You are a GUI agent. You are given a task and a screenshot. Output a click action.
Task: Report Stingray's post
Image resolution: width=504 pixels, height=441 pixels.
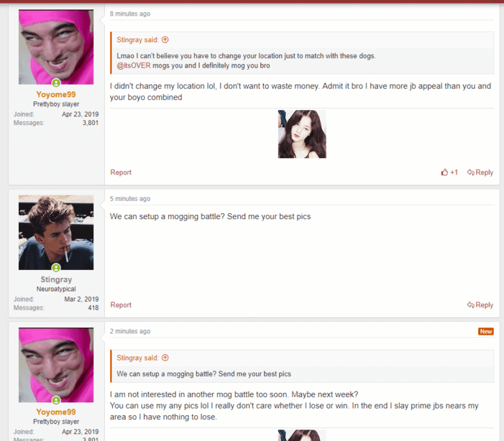[121, 305]
